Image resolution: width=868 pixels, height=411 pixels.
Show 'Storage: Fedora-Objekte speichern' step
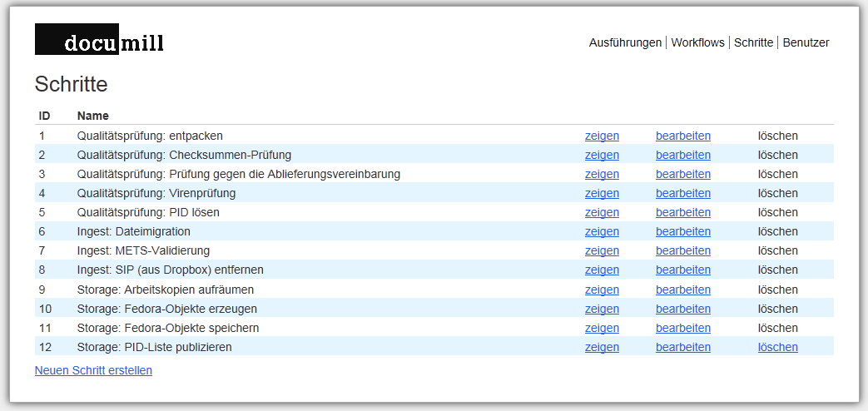tap(602, 328)
